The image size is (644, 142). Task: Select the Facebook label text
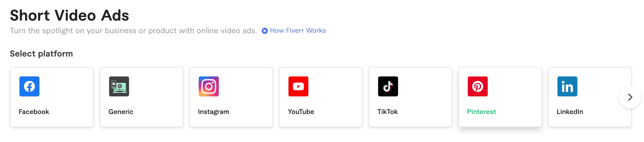pos(34,112)
